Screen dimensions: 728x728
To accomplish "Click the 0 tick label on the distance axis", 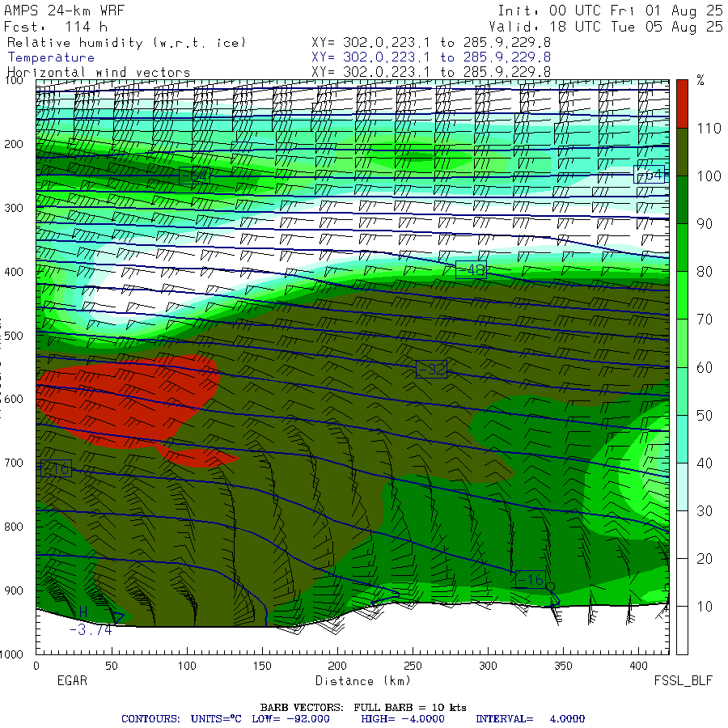I will click(36, 667).
